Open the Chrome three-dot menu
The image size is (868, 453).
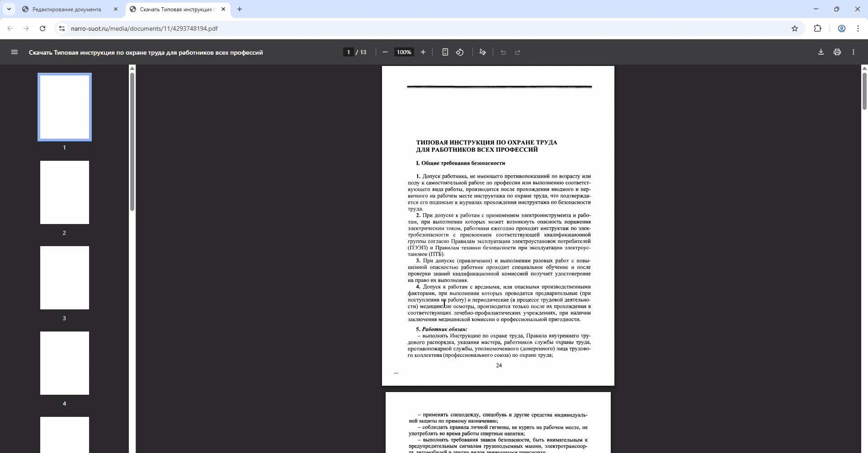[x=858, y=28]
